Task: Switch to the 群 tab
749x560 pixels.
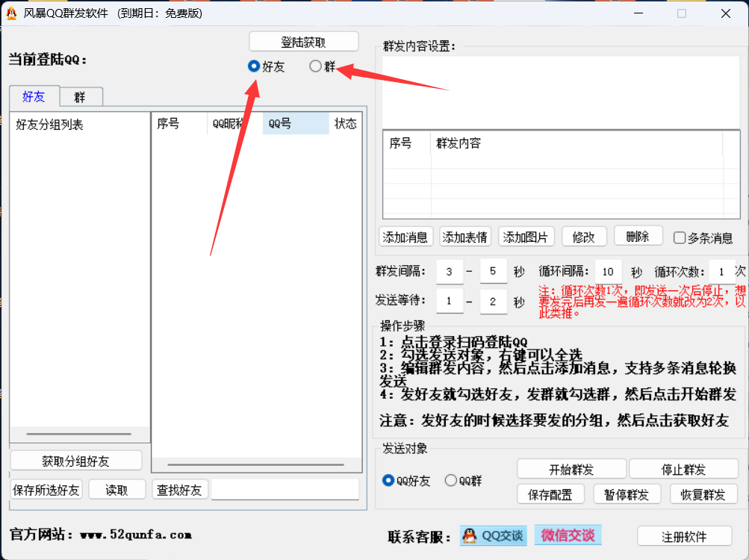Action: (80, 98)
